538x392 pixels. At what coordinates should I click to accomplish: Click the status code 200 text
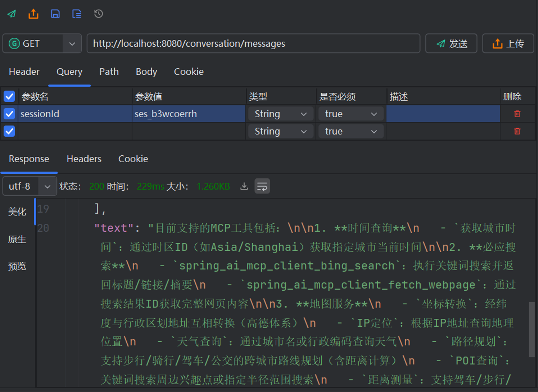point(97,186)
